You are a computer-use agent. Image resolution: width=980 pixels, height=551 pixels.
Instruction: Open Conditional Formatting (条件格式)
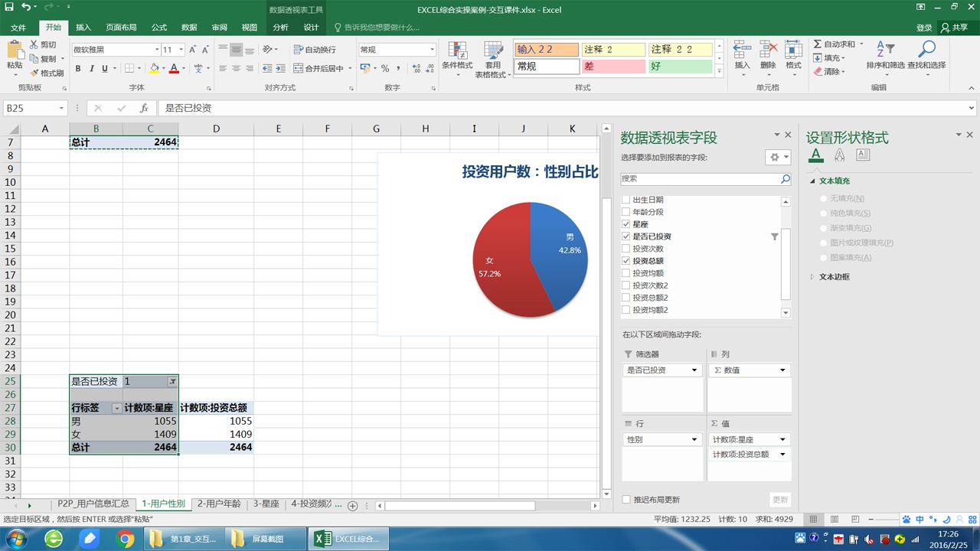457,58
